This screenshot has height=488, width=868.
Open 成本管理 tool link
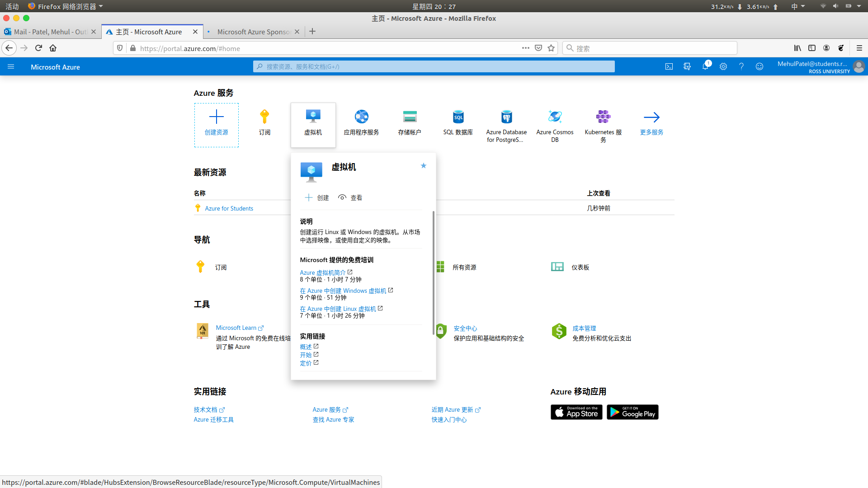[584, 328]
